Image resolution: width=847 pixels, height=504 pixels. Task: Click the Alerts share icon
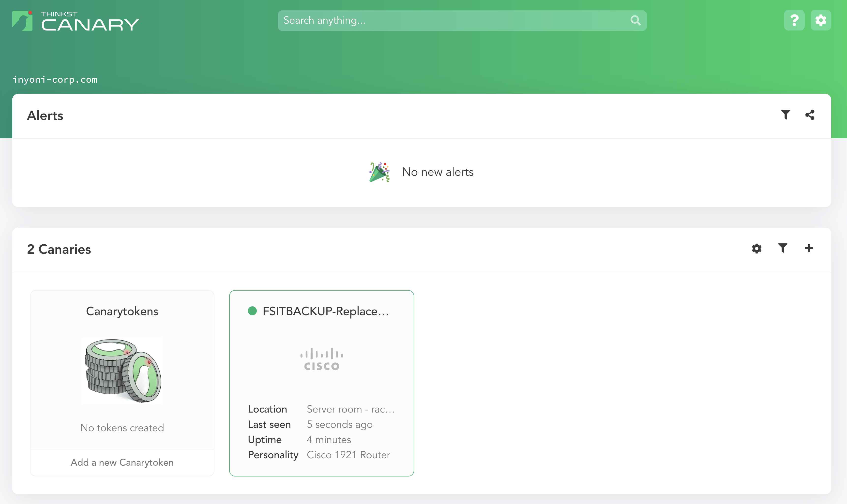coord(810,115)
